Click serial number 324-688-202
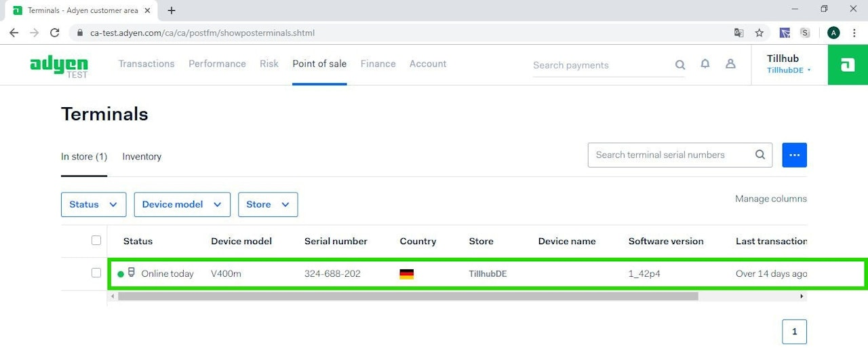The height and width of the screenshot is (348, 868). (x=332, y=274)
